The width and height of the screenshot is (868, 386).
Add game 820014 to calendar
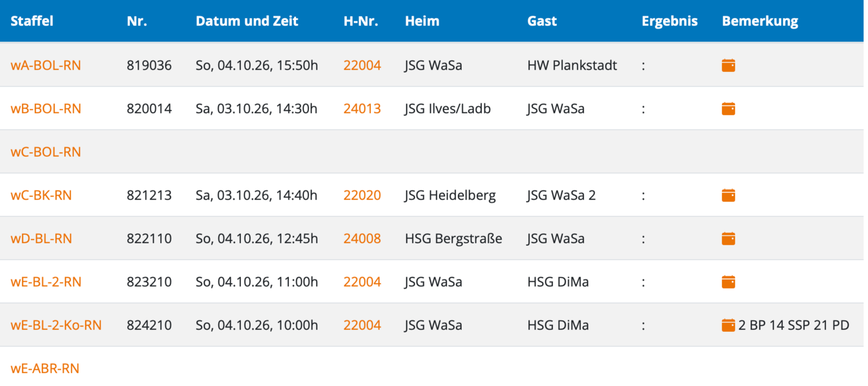[x=728, y=109]
